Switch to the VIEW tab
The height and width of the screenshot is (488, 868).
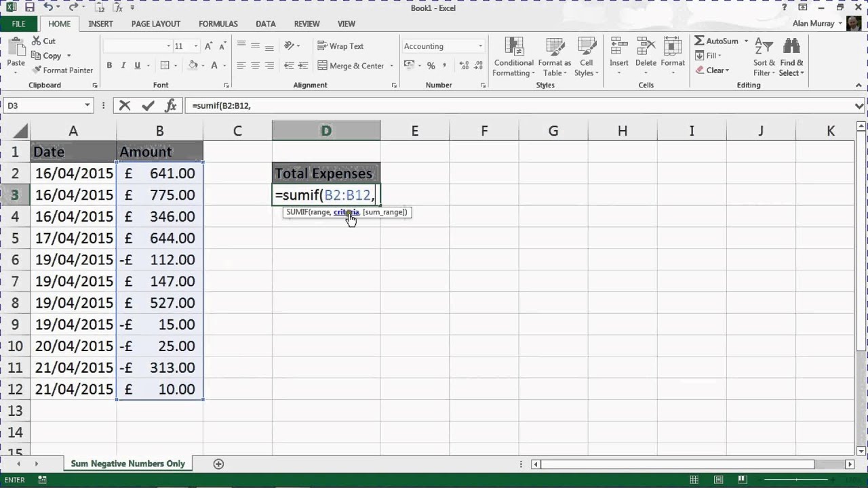click(347, 24)
